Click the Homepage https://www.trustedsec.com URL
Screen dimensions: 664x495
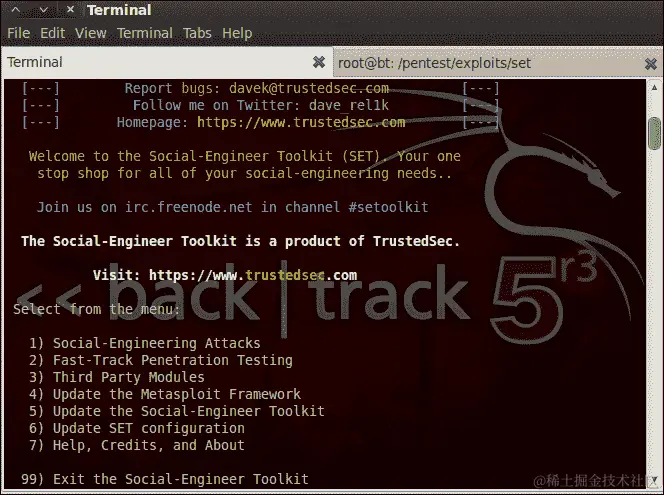[301, 122]
